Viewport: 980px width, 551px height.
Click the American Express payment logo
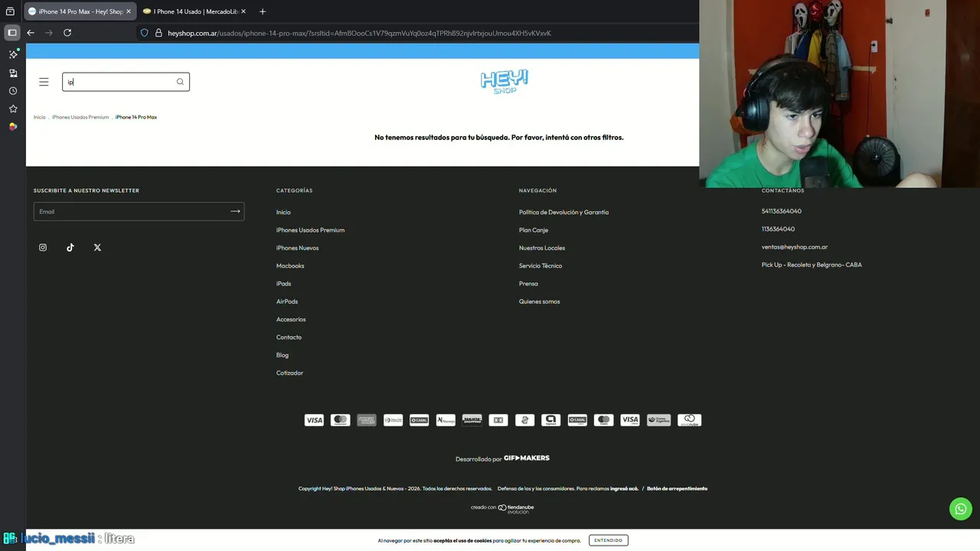coord(367,420)
